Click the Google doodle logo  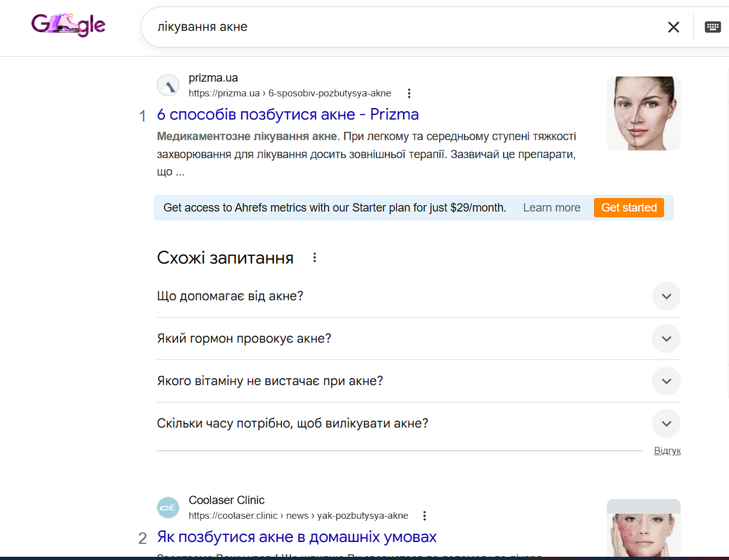coord(68,24)
